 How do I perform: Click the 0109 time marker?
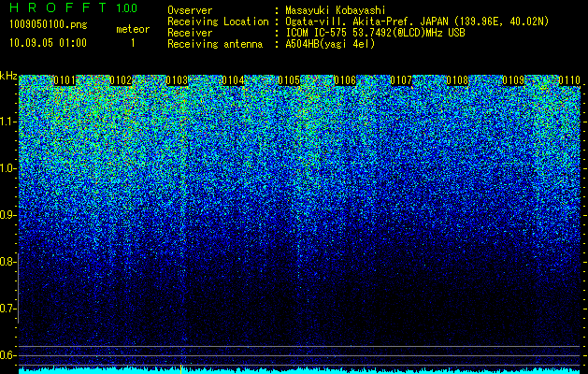click(x=513, y=80)
